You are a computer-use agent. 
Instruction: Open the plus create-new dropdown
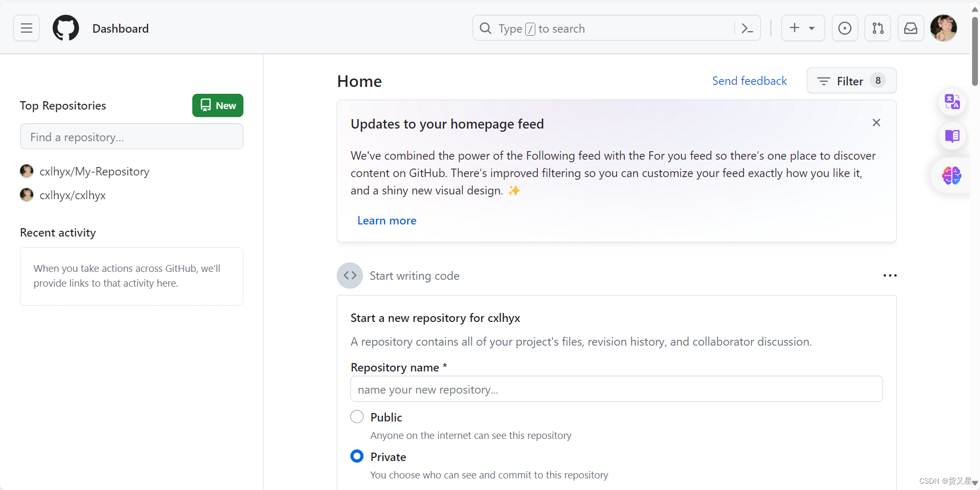pyautogui.click(x=802, y=28)
